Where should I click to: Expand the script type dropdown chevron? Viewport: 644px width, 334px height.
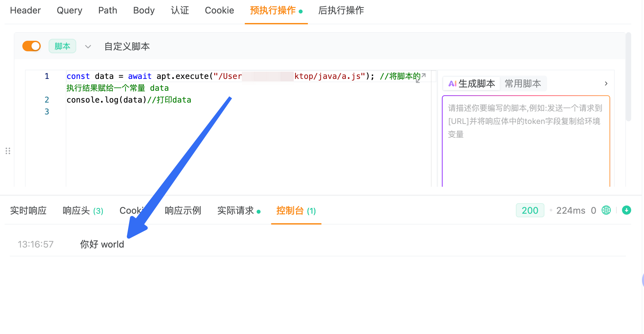coord(88,47)
